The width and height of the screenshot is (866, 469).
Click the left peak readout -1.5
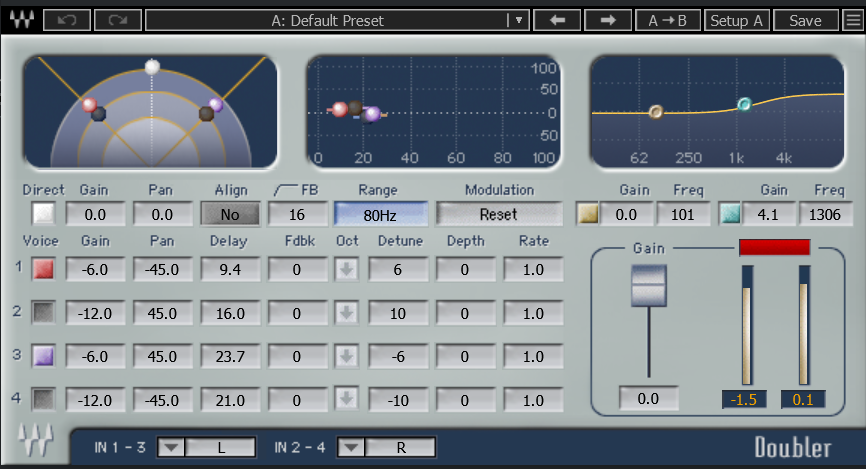(744, 399)
